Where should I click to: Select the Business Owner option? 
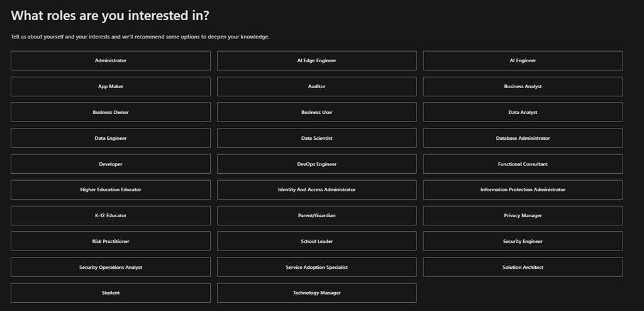point(111,112)
